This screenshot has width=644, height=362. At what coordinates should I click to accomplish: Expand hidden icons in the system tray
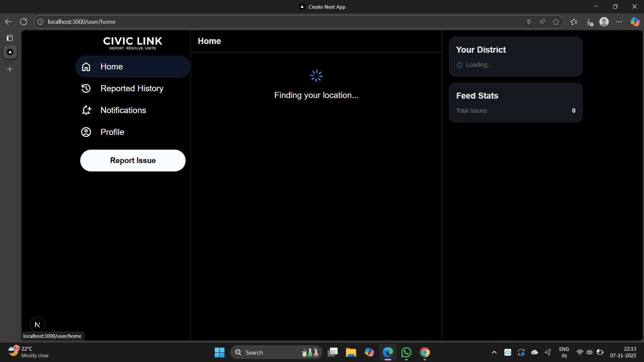(494, 352)
